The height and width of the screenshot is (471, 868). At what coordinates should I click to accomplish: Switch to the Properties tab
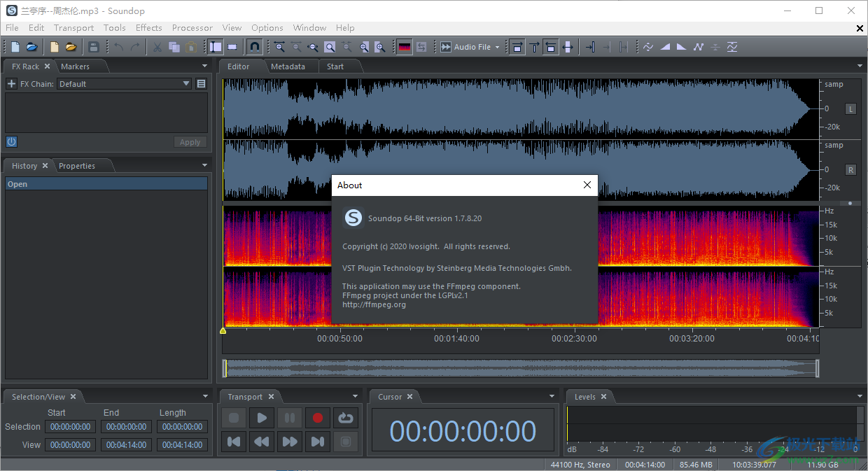click(x=76, y=166)
